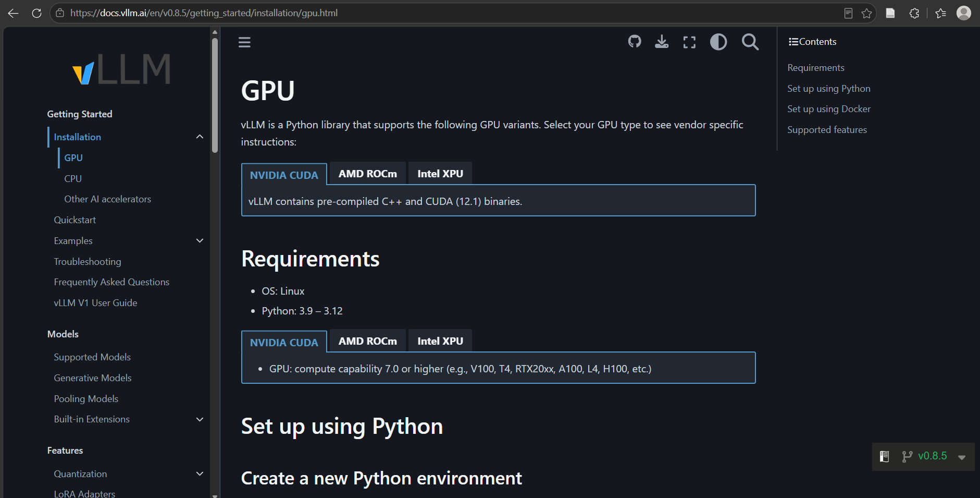
Task: Click the 'Python: 3.9 – 3.12' bullet
Action: 302,311
